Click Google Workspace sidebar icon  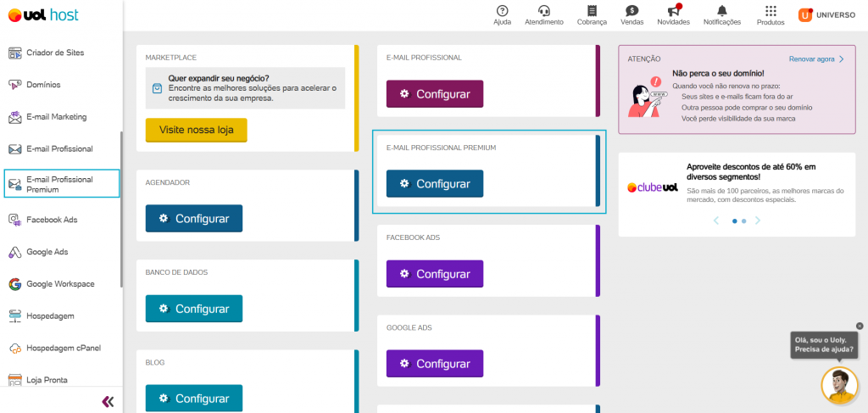click(x=15, y=284)
